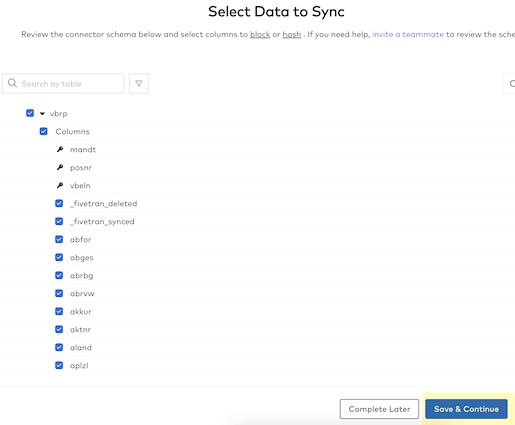The image size is (515, 425).
Task: Uncheck the _fivetran_deleted column
Action: pos(59,203)
